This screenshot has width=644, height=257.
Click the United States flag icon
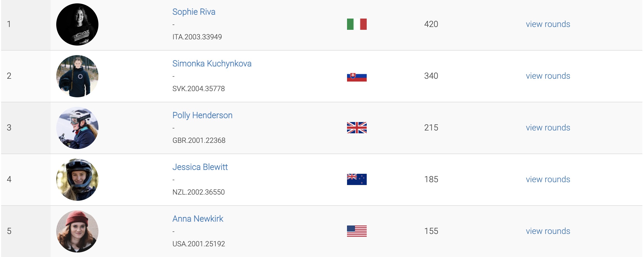[357, 231]
